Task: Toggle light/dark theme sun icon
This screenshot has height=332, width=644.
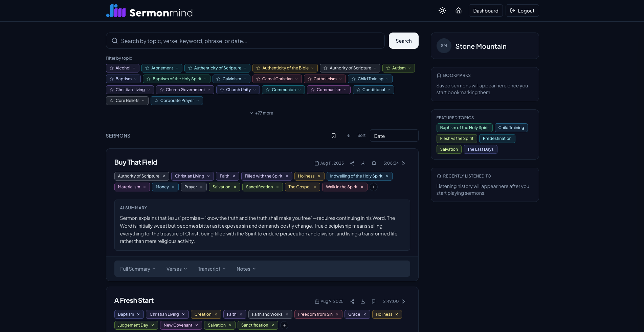Action: click(442, 11)
